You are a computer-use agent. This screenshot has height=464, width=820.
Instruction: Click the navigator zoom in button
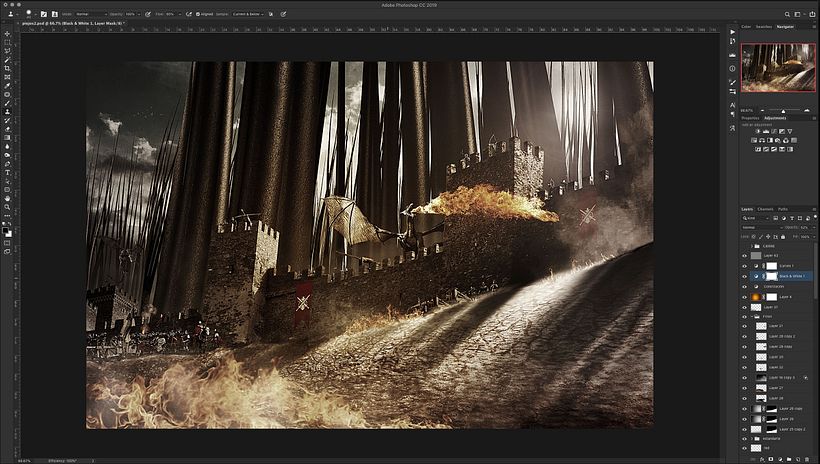click(x=807, y=110)
